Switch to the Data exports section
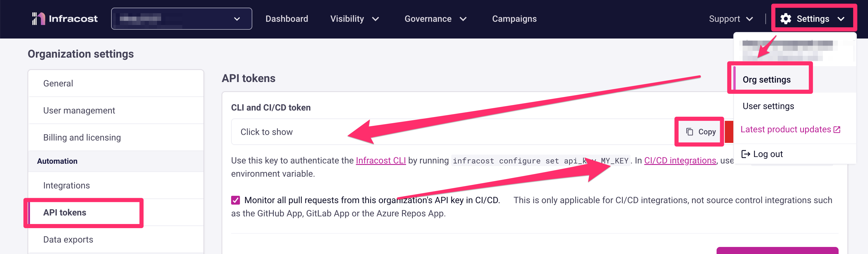Image resolution: width=868 pixels, height=254 pixels. (x=68, y=240)
